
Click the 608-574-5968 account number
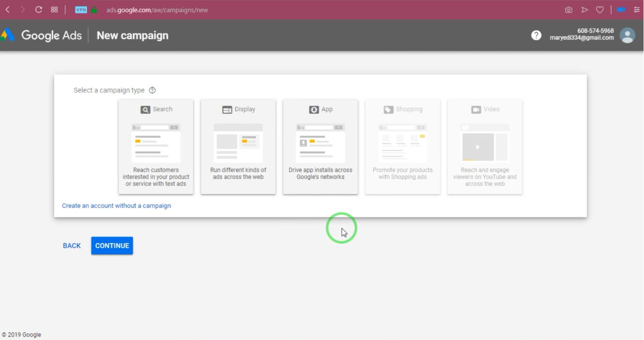(x=595, y=31)
